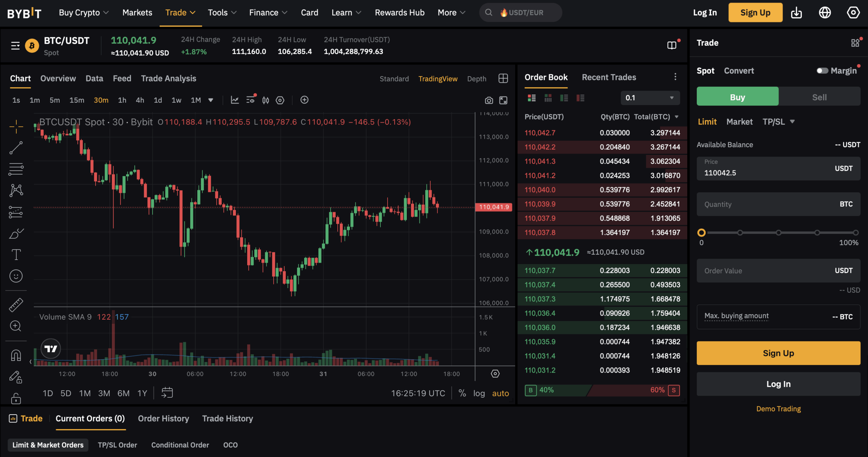Select the Depth chart view
Image resolution: width=868 pixels, height=457 pixels.
coord(476,79)
